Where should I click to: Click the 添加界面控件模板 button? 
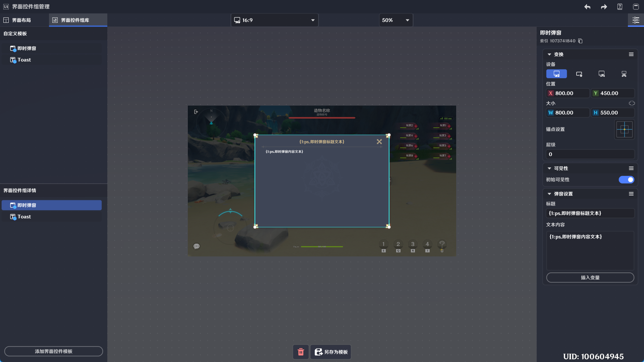tap(54, 351)
